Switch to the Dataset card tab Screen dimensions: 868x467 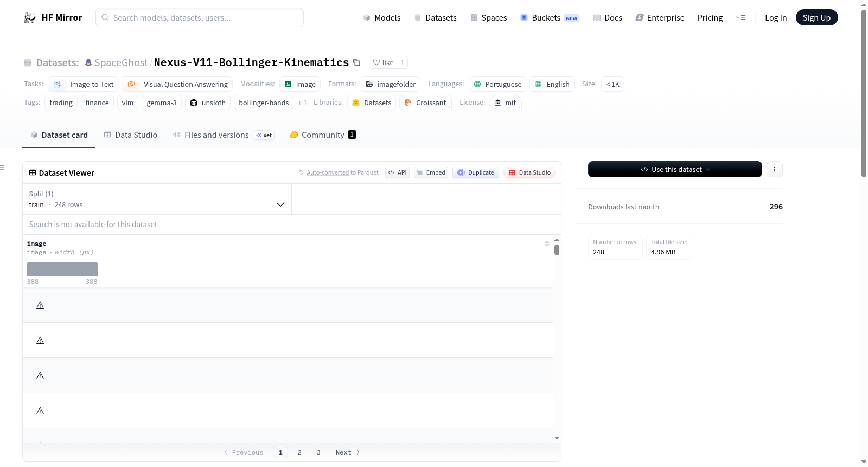(59, 135)
